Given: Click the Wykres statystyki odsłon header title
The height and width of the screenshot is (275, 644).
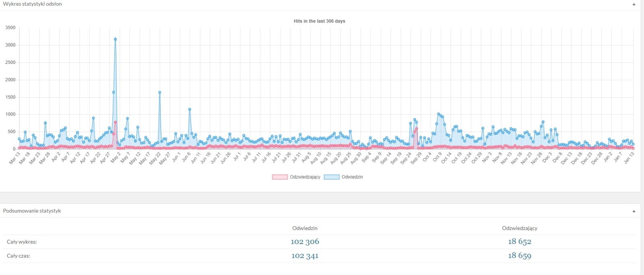Looking at the screenshot, I should tap(33, 4).
